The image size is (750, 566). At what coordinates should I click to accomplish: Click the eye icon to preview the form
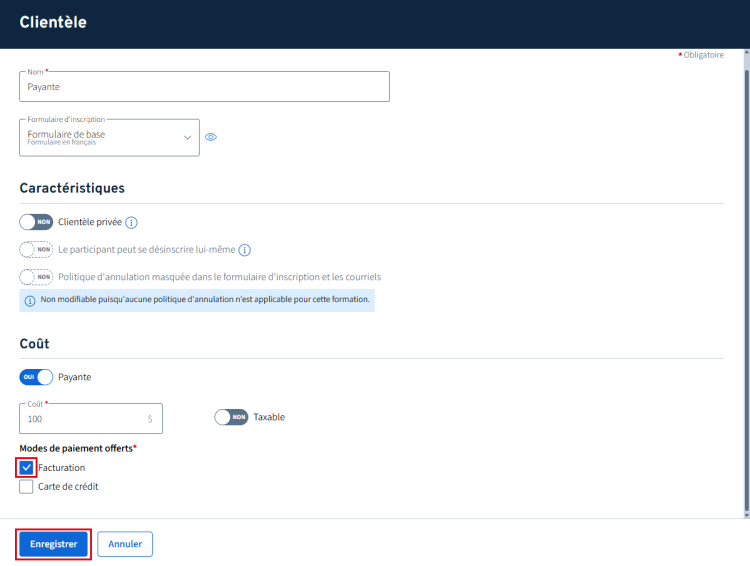tap(211, 137)
